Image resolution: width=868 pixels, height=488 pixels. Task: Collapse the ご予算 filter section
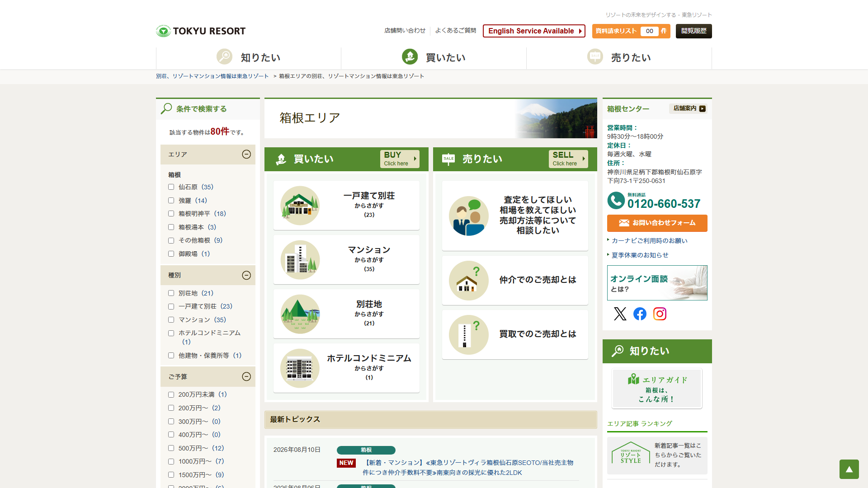click(x=246, y=376)
